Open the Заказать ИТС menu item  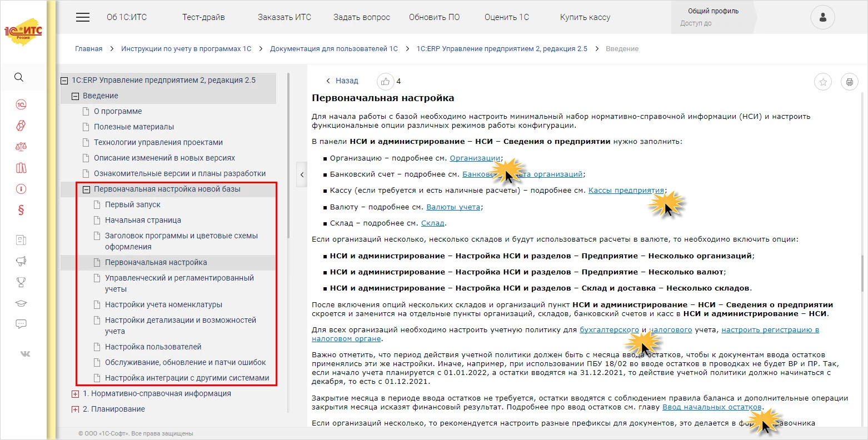(x=285, y=17)
